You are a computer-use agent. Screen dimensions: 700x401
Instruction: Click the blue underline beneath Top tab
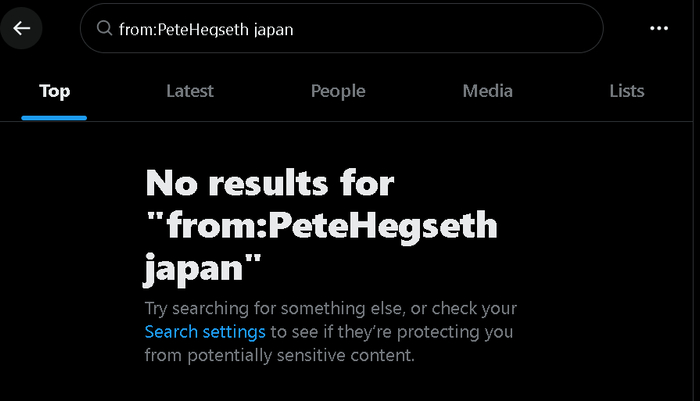pyautogui.click(x=54, y=117)
